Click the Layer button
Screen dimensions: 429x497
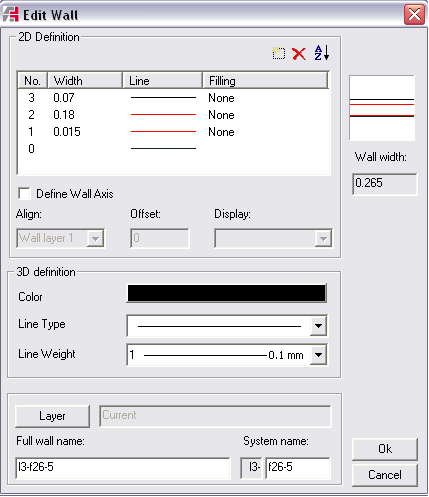click(52, 416)
